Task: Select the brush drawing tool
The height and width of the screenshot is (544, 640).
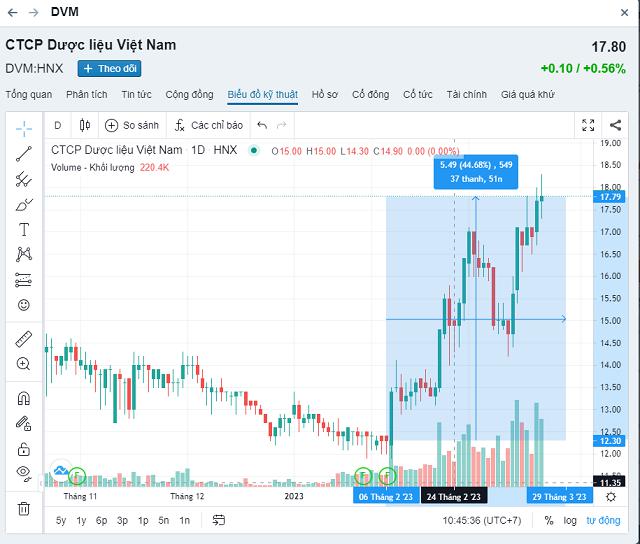Action: coord(24,204)
